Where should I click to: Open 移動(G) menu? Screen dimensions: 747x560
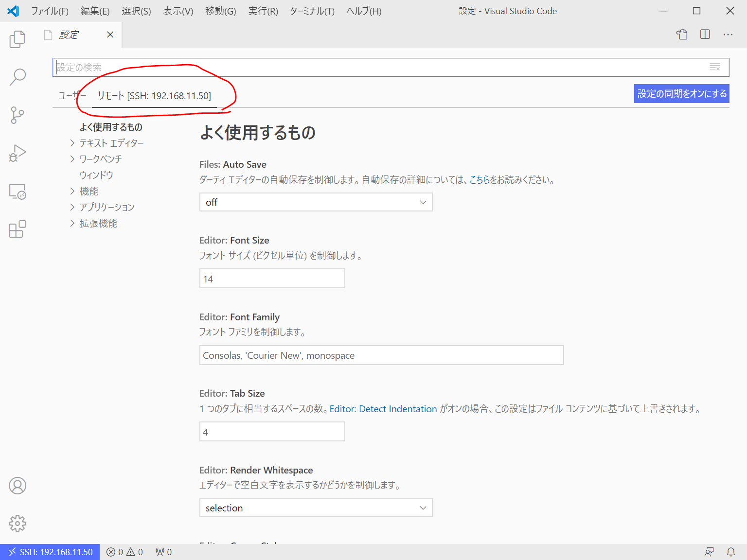(x=220, y=11)
